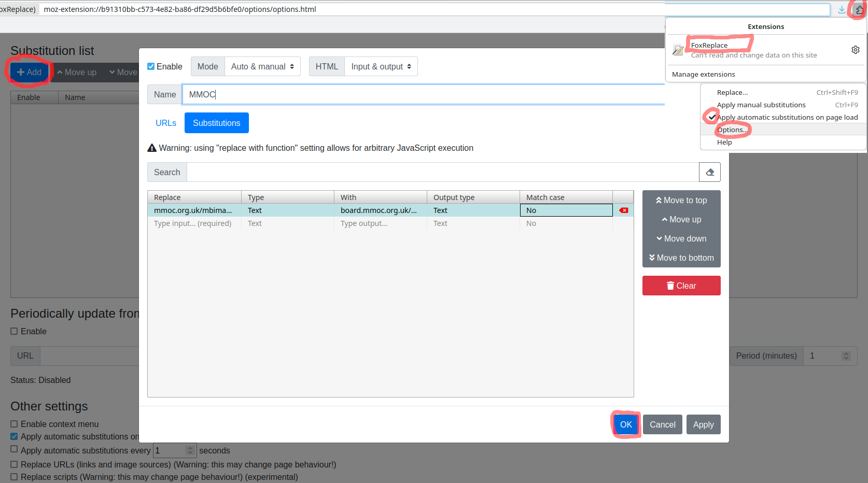
Task: Click the Match case No cell
Action: click(x=566, y=210)
